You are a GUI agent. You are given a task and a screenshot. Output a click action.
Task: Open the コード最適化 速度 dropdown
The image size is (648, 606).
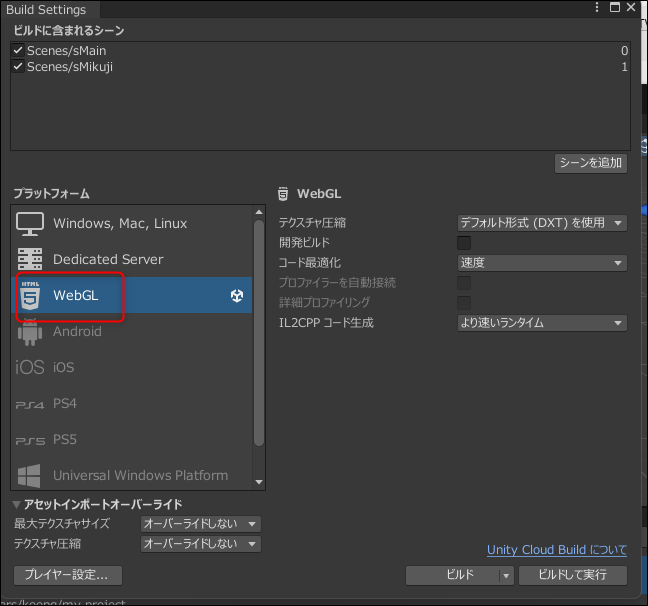pyautogui.click(x=542, y=263)
